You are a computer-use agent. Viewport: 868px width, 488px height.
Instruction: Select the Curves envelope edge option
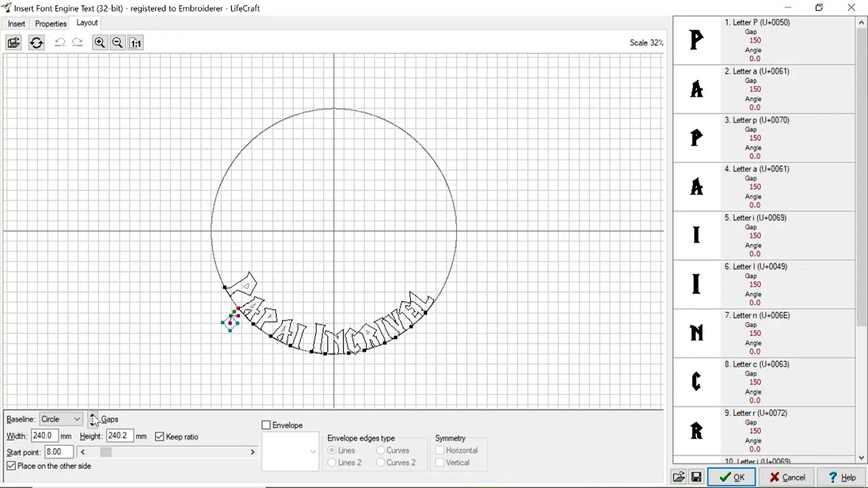pyautogui.click(x=380, y=450)
